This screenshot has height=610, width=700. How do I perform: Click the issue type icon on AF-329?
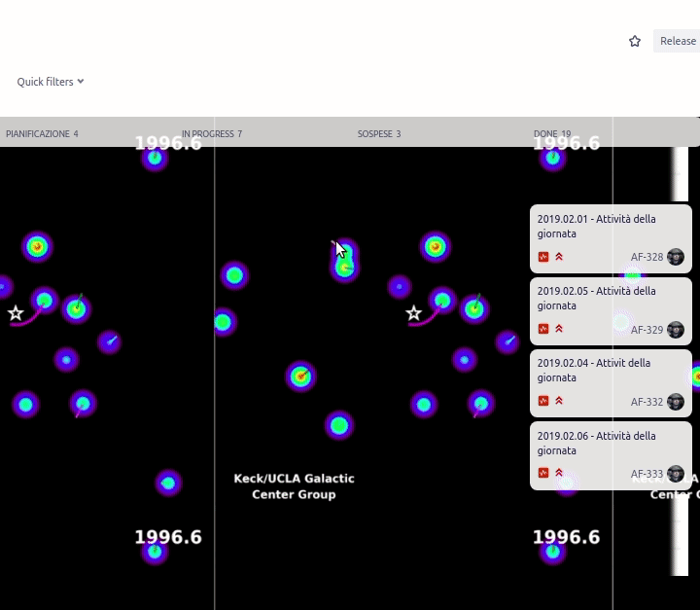[543, 329]
